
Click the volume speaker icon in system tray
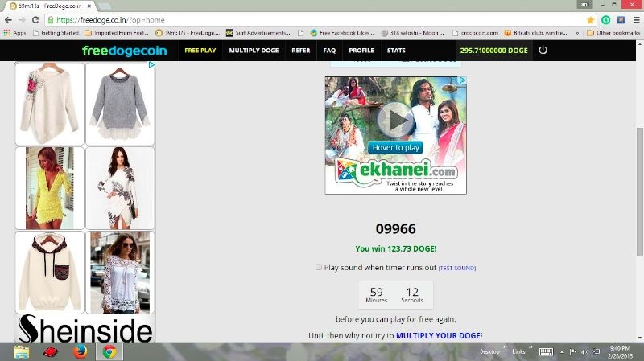(584, 352)
